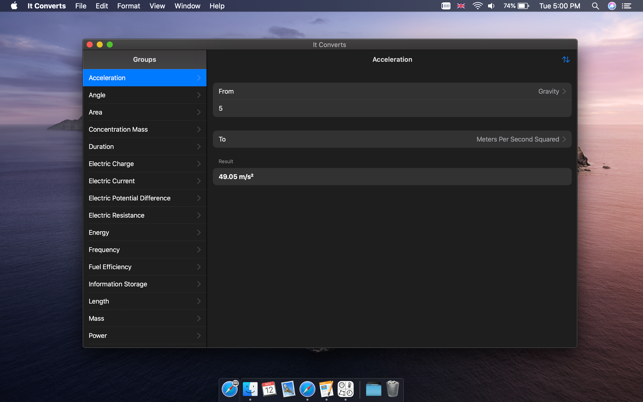
Task: Expand the Energy group chevron
Action: [x=198, y=233]
